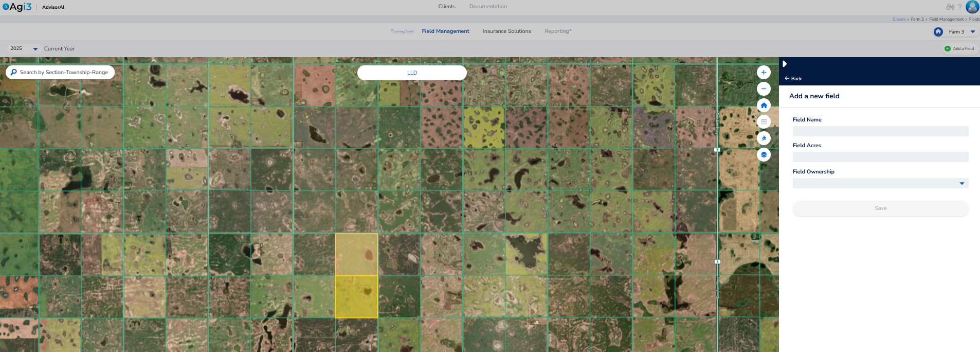Open the Field Ownership dropdown
This screenshot has height=352, width=980.
(x=880, y=183)
